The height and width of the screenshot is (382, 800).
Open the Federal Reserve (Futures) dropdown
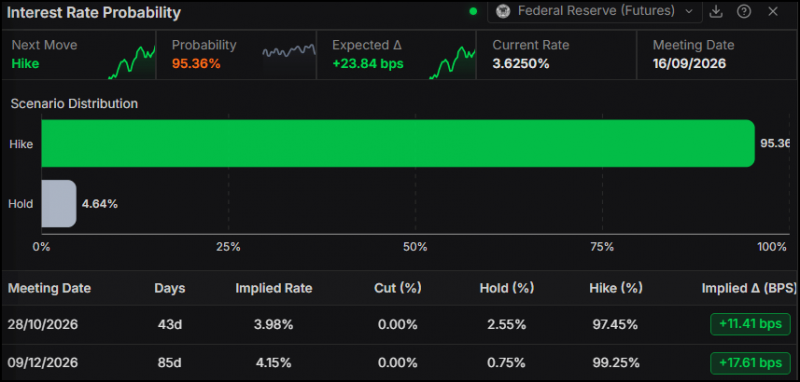[594, 11]
